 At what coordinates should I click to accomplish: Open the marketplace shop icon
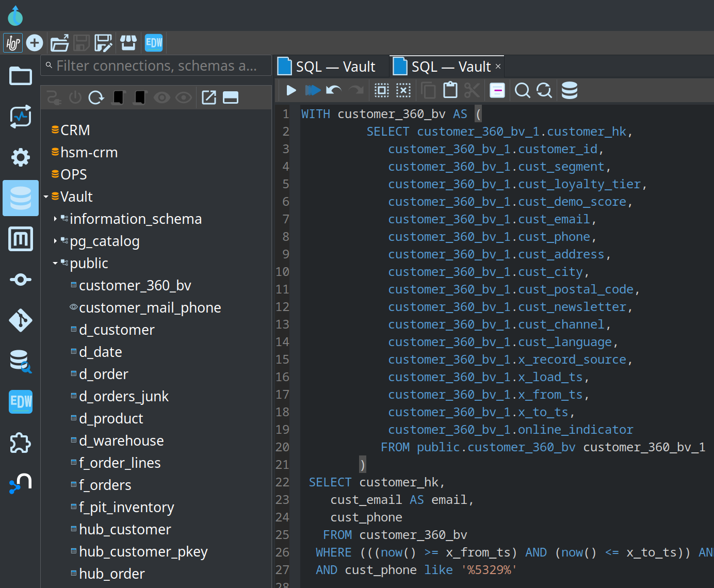[x=128, y=43]
